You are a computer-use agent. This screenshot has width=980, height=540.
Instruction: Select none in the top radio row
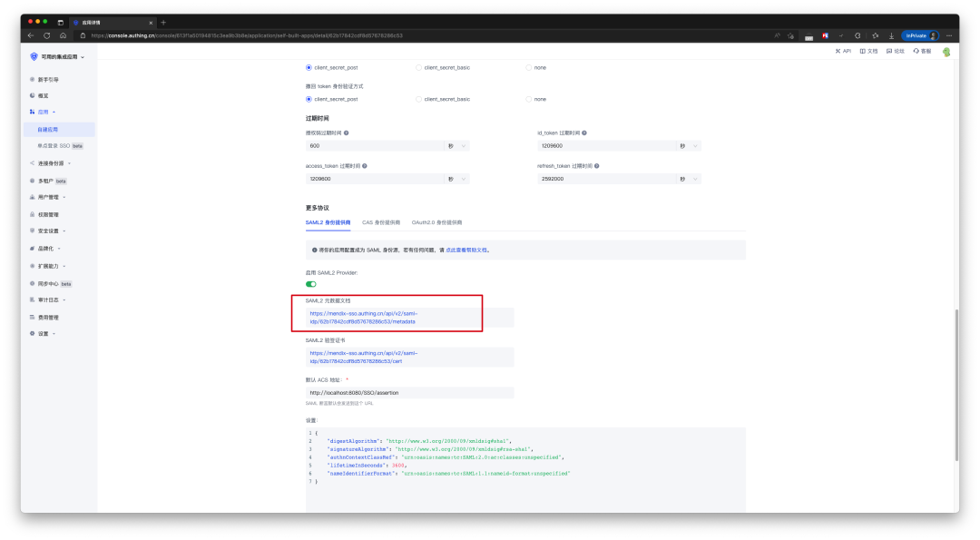click(529, 67)
